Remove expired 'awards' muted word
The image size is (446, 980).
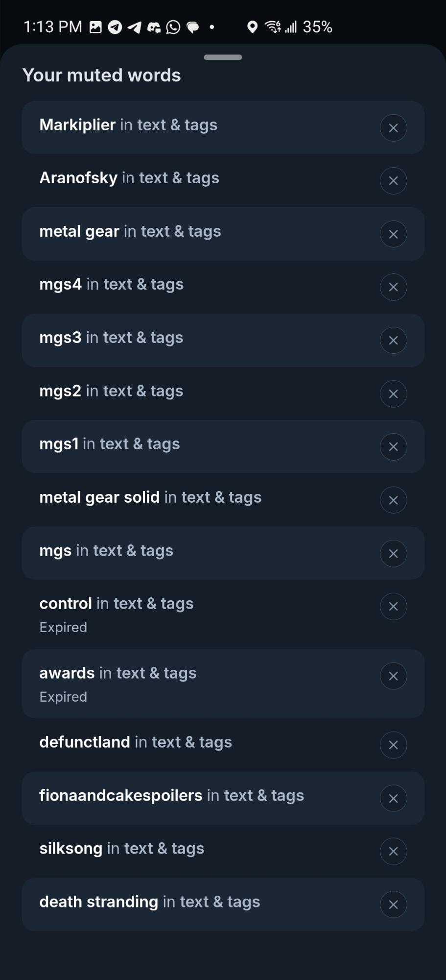click(x=393, y=676)
